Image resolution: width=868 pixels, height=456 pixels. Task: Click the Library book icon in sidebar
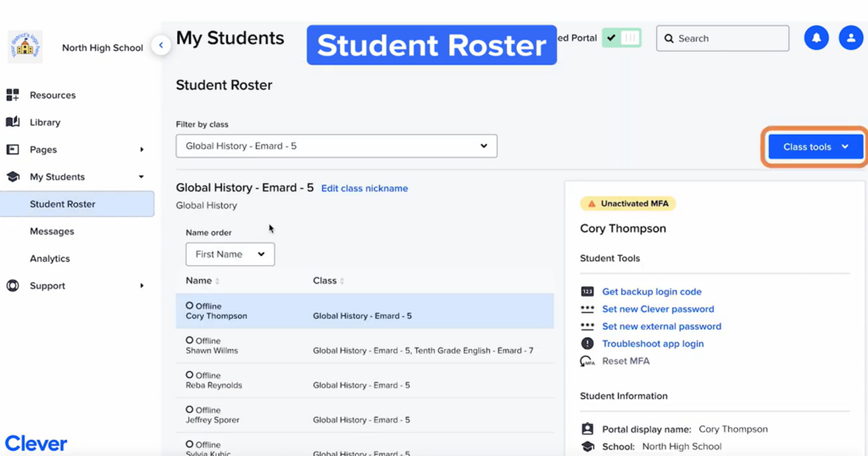(x=13, y=122)
